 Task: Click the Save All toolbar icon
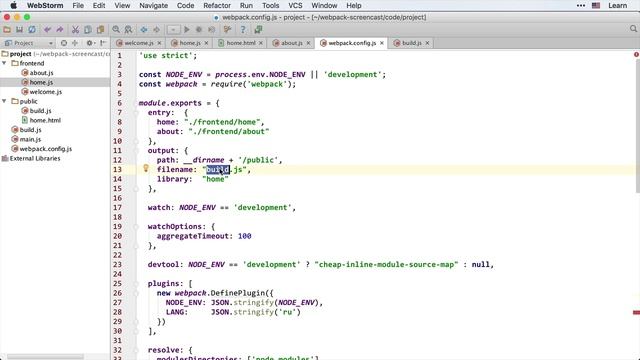[x=19, y=29]
